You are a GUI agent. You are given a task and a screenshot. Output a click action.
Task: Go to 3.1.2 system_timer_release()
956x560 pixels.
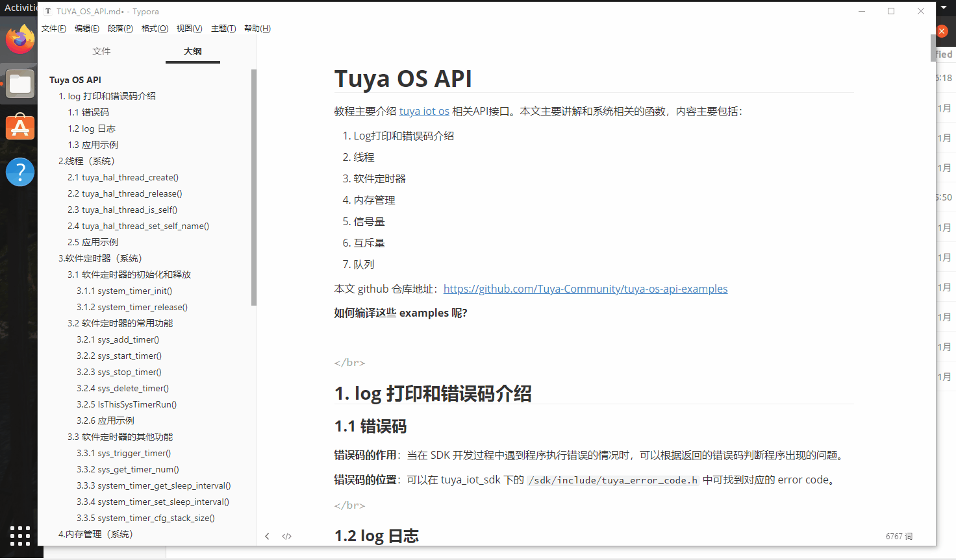(132, 307)
